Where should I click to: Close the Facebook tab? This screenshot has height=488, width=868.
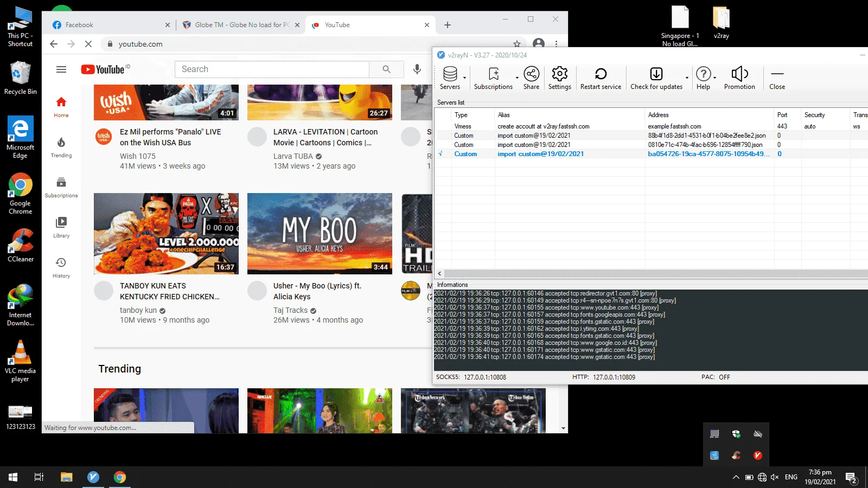tap(168, 25)
